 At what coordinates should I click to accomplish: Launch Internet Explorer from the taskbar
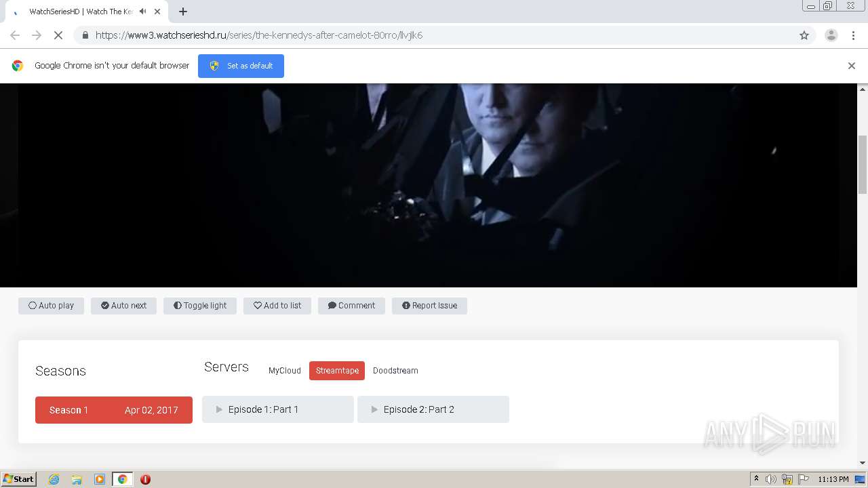coord(54,479)
